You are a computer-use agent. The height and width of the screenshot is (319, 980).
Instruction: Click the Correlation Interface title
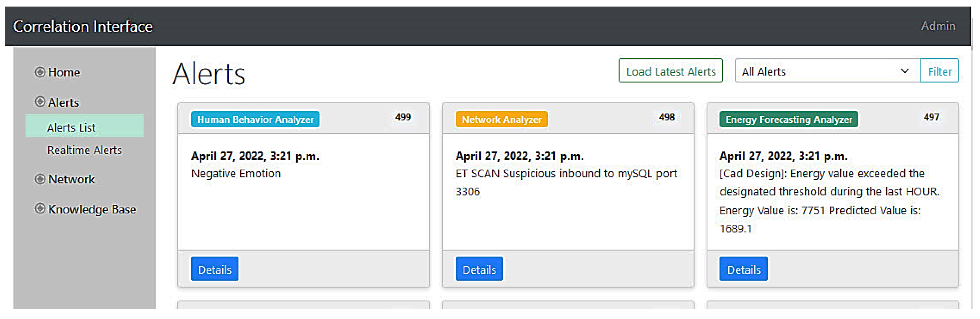[83, 26]
